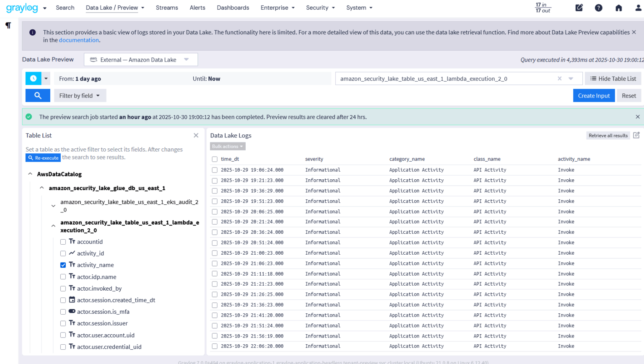Open the user profile icon

coord(638,8)
